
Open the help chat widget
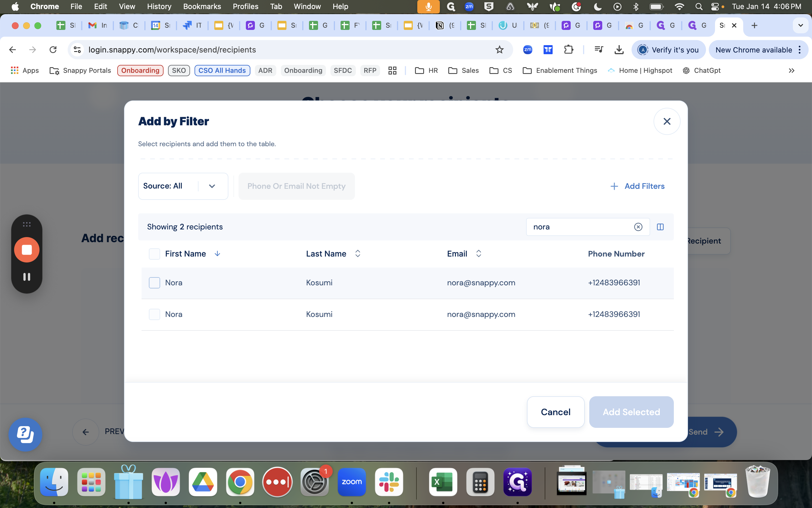25,434
